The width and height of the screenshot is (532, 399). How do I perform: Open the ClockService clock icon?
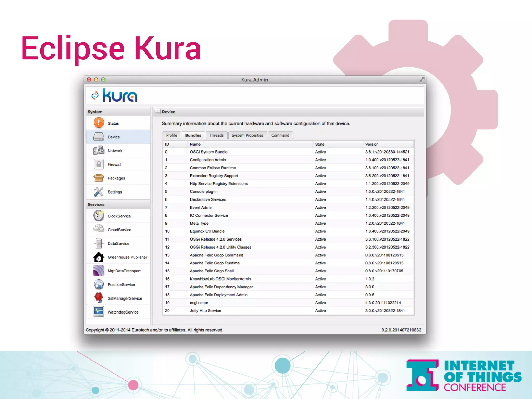[99, 216]
